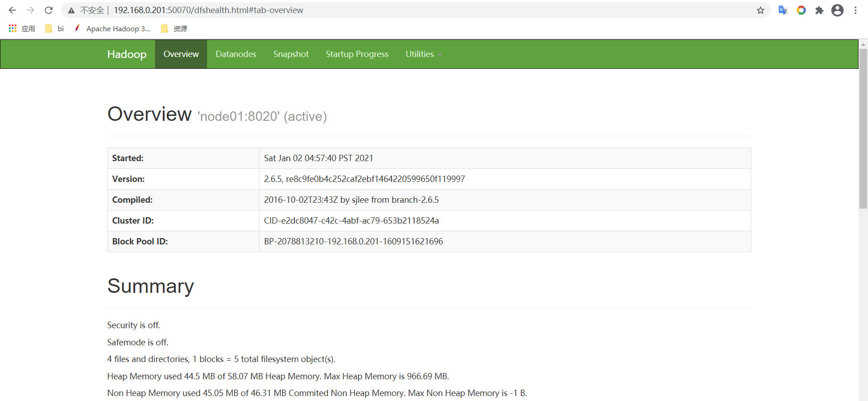Click the block pool ID value BP-2078813210...

(354, 241)
